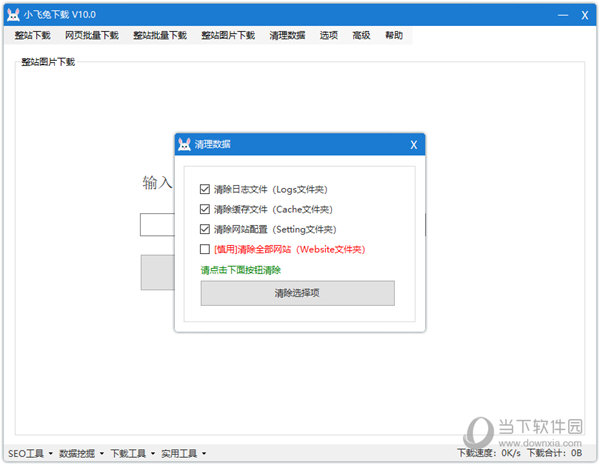Expand the 实用工具 dropdown
The height and width of the screenshot is (465, 600).
pos(183,454)
